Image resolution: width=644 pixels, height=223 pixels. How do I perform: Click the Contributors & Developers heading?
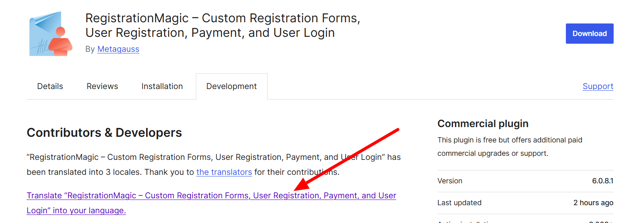pos(104,133)
